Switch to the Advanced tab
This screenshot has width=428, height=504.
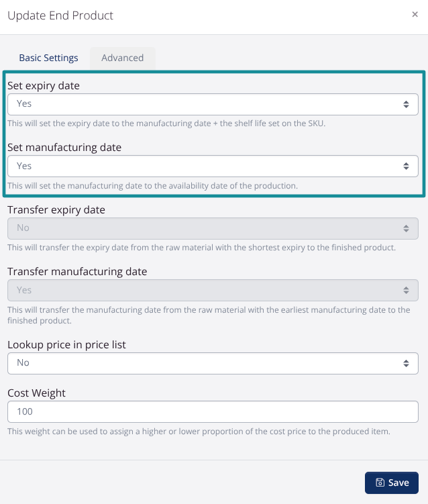coord(122,58)
